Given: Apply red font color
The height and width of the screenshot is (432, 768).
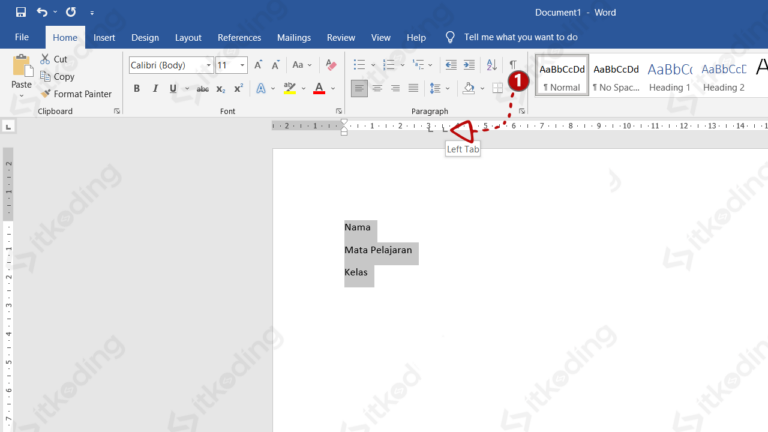Looking at the screenshot, I should point(319,89).
